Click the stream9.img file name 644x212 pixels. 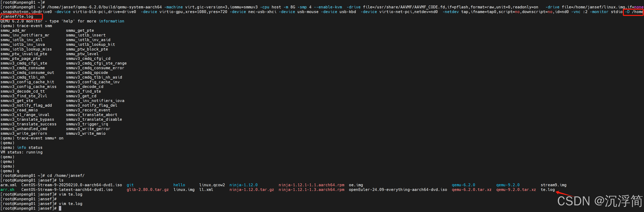pos(554,185)
